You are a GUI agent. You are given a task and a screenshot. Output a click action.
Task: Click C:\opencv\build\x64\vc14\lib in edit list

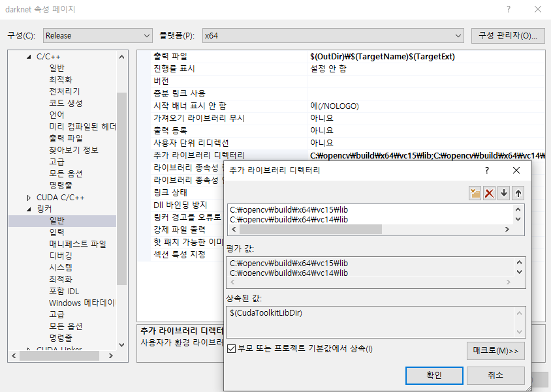pos(289,219)
